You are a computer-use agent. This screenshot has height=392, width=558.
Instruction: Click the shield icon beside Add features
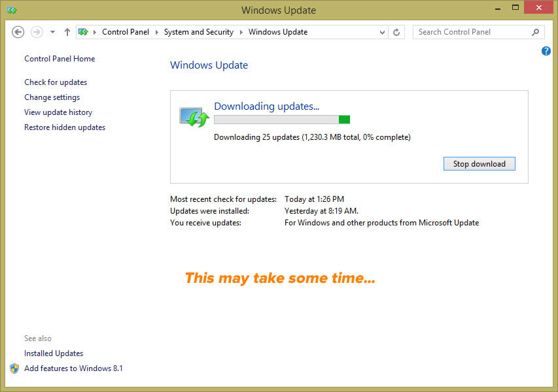(14, 368)
